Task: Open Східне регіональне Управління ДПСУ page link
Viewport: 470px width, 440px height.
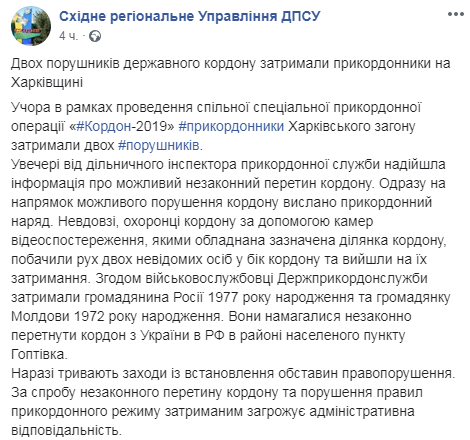Action: click(x=190, y=16)
